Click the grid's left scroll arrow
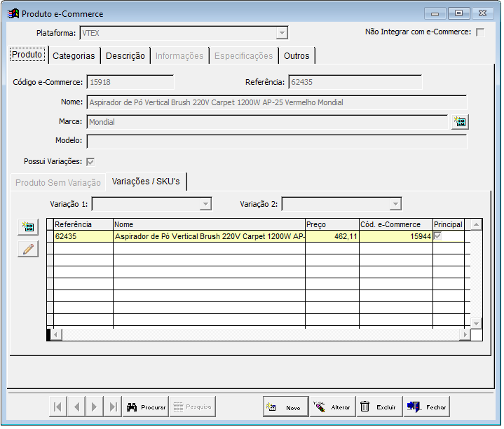The image size is (504, 429). (56, 336)
